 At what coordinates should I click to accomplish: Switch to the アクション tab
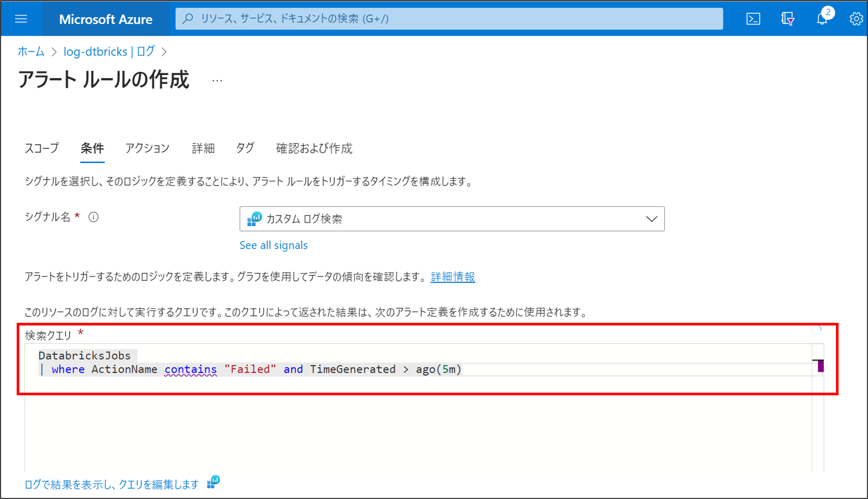click(147, 149)
